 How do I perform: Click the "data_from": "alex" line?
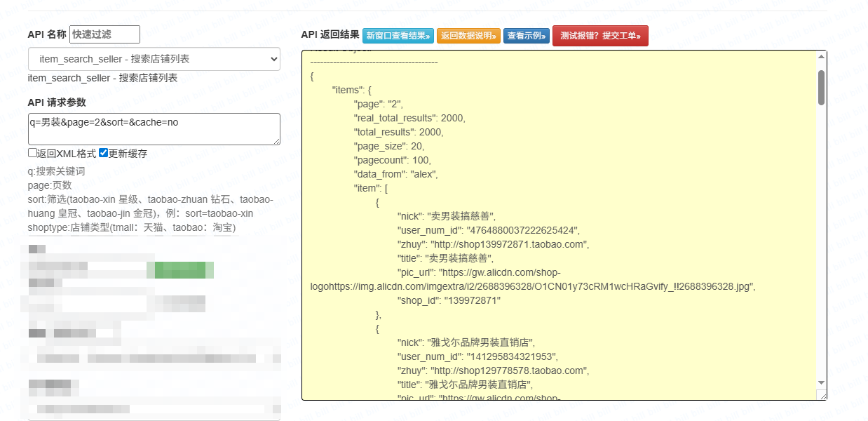pyautogui.click(x=396, y=174)
